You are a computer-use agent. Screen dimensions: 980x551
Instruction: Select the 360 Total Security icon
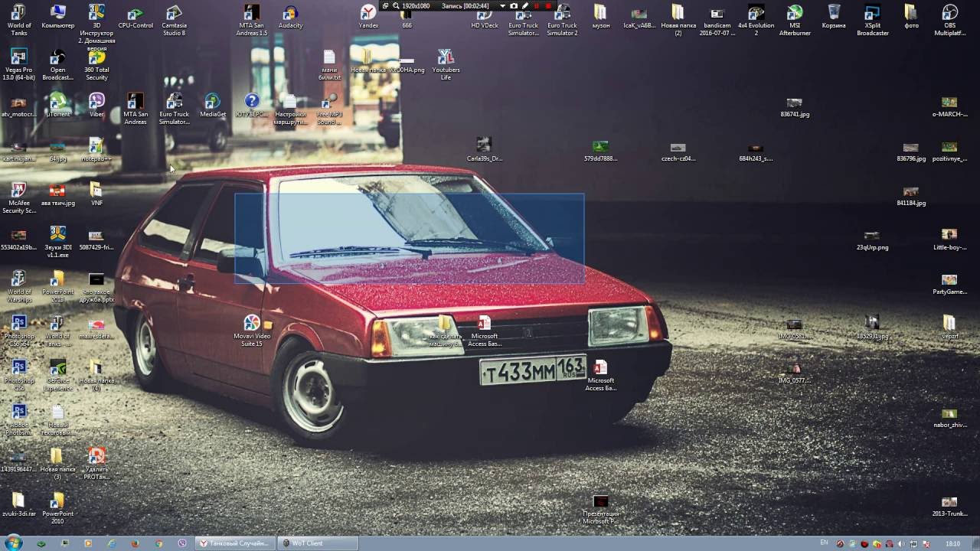(96, 65)
